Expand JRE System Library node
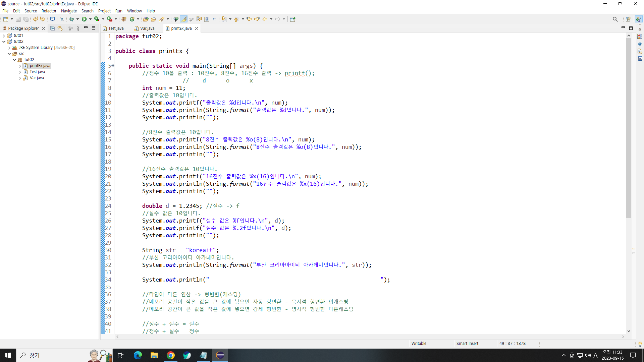The height and width of the screenshot is (362, 644). coord(9,48)
